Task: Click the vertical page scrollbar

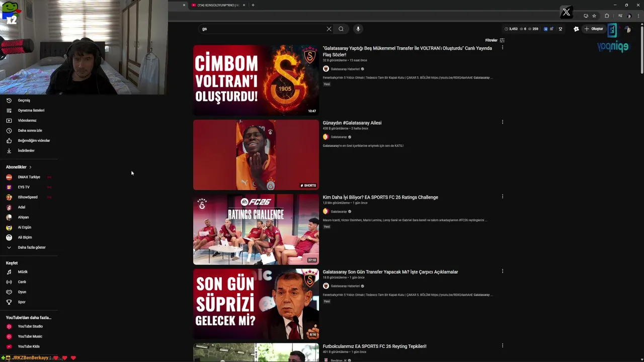Action: click(642, 50)
